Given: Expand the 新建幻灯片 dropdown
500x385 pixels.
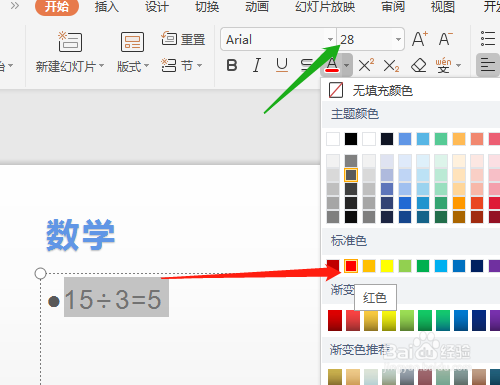Looking at the screenshot, I should pyautogui.click(x=101, y=65).
